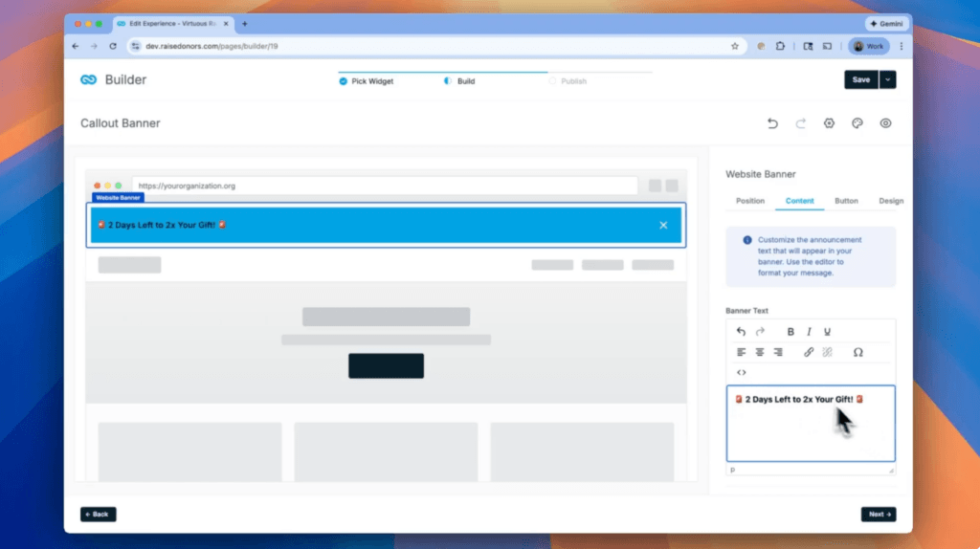
Task: Reload the browser page
Action: pos(113,46)
